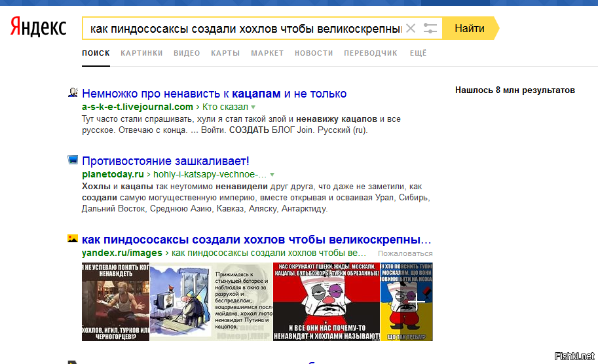Open the Новости tab
598x364 pixels.
click(x=314, y=54)
